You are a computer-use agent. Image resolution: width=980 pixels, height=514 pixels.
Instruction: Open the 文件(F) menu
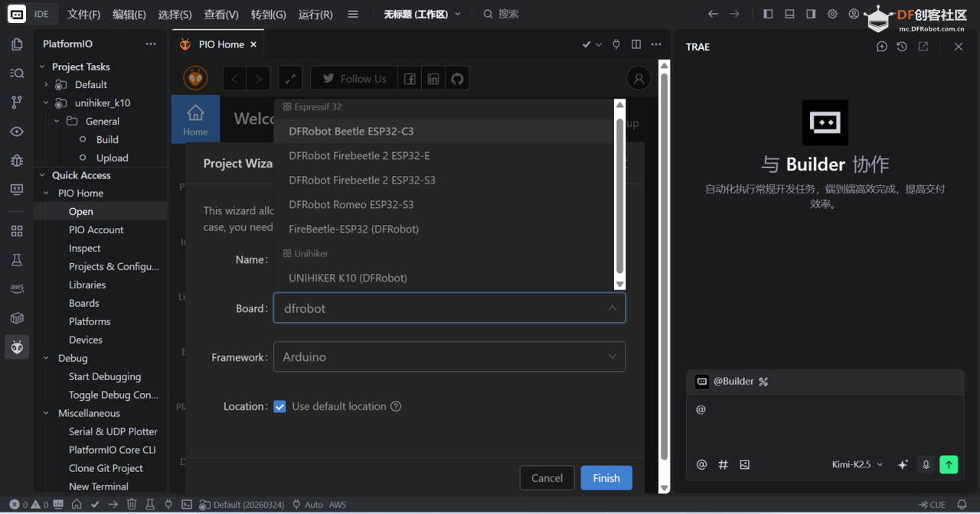tap(83, 13)
